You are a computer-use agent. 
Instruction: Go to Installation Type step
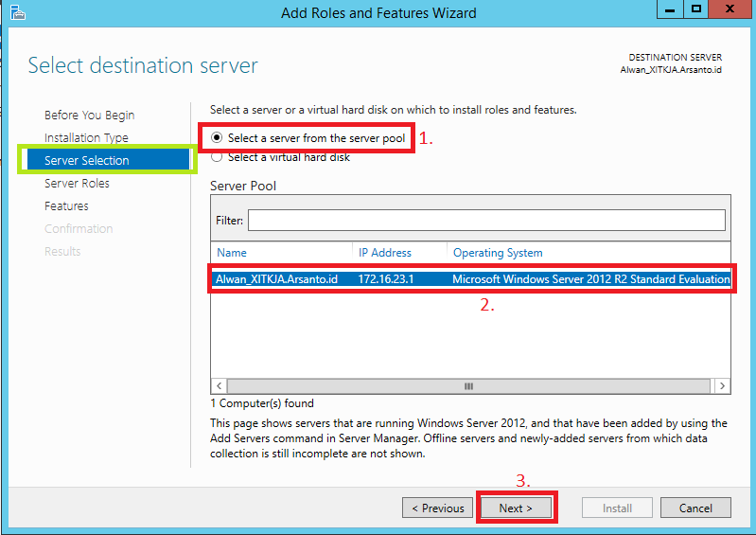[x=86, y=138]
